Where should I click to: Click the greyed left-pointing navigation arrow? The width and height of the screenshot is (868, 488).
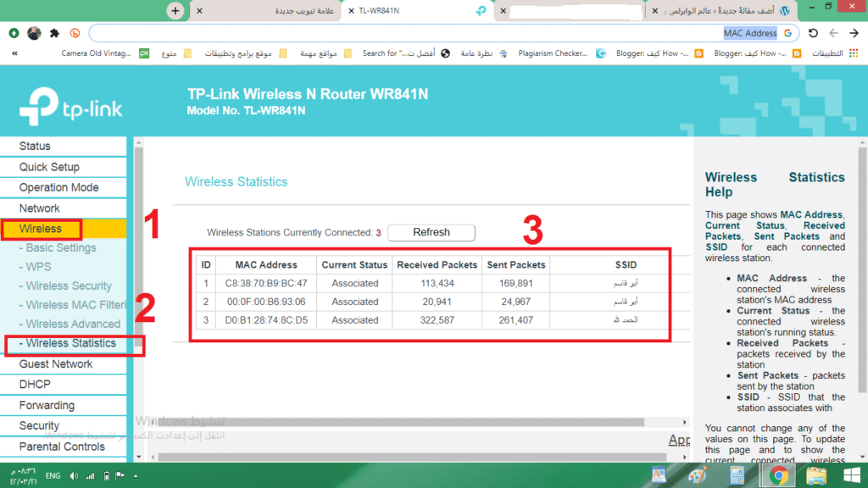[834, 33]
